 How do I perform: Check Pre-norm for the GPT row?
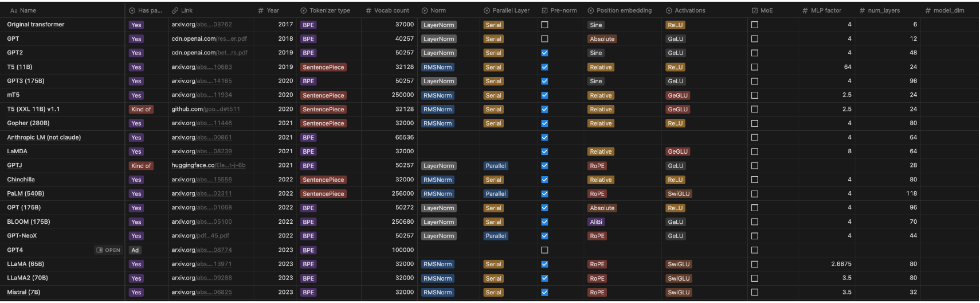coord(544,39)
